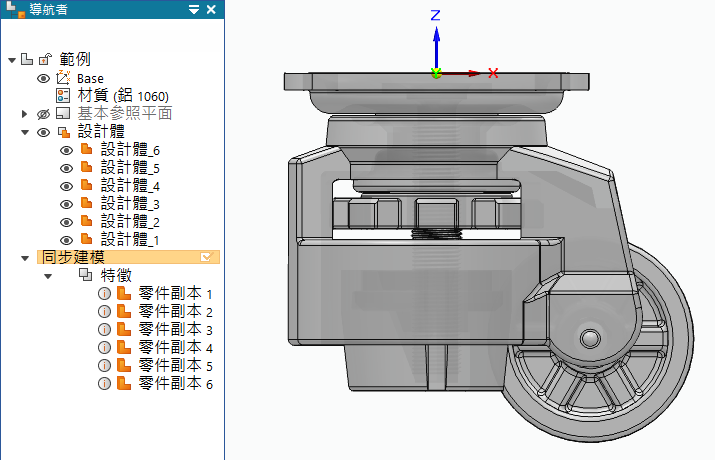This screenshot has width=715, height=460.
Task: Select the 零件副本 3 feature
Action: pyautogui.click(x=176, y=330)
